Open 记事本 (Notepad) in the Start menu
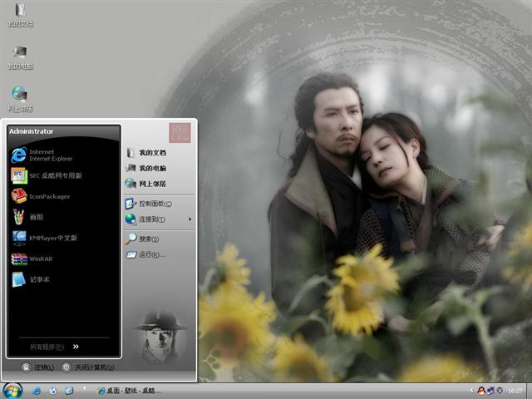 click(38, 279)
